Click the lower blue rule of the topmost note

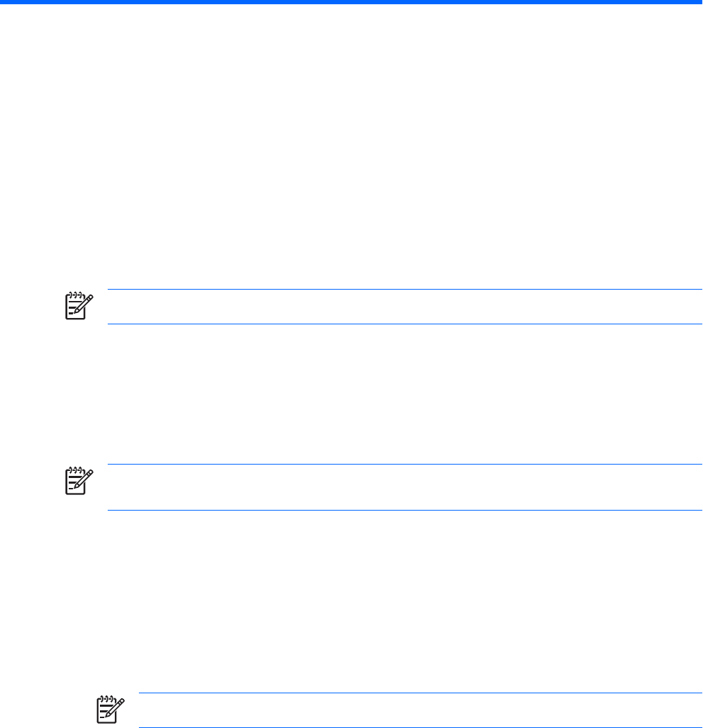pyautogui.click(x=405, y=324)
